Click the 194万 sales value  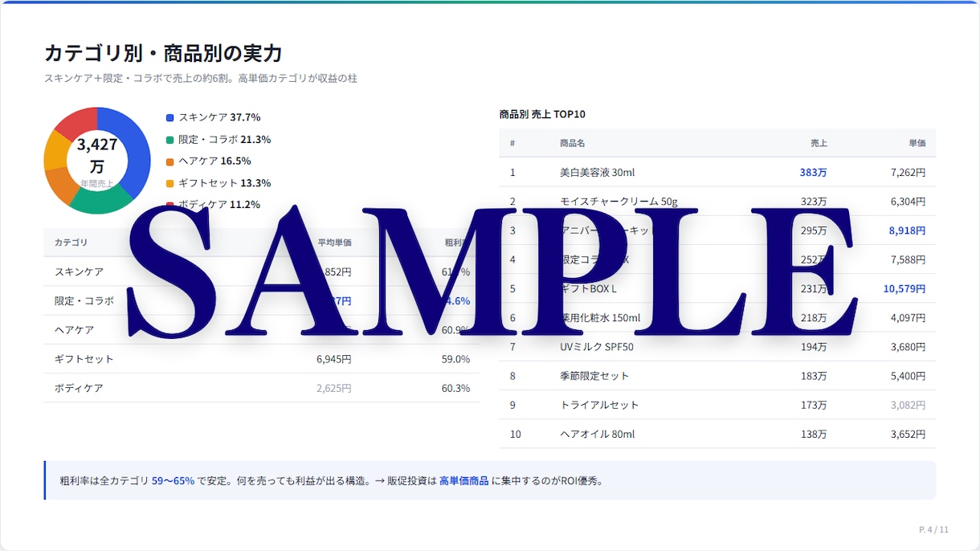tap(813, 347)
